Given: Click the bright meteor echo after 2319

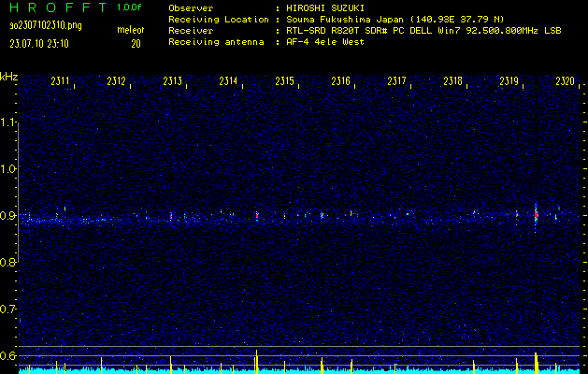Looking at the screenshot, I should tap(536, 214).
